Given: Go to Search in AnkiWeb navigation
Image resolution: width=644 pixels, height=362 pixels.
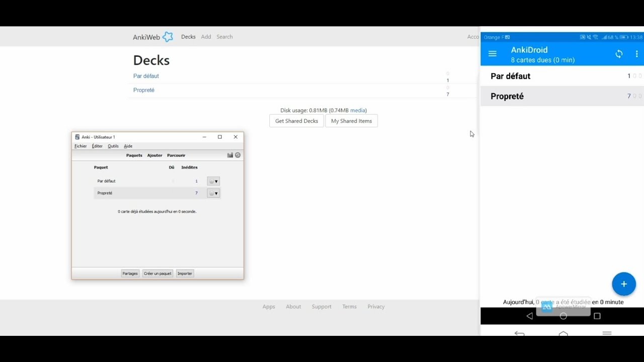Looking at the screenshot, I should 224,37.
